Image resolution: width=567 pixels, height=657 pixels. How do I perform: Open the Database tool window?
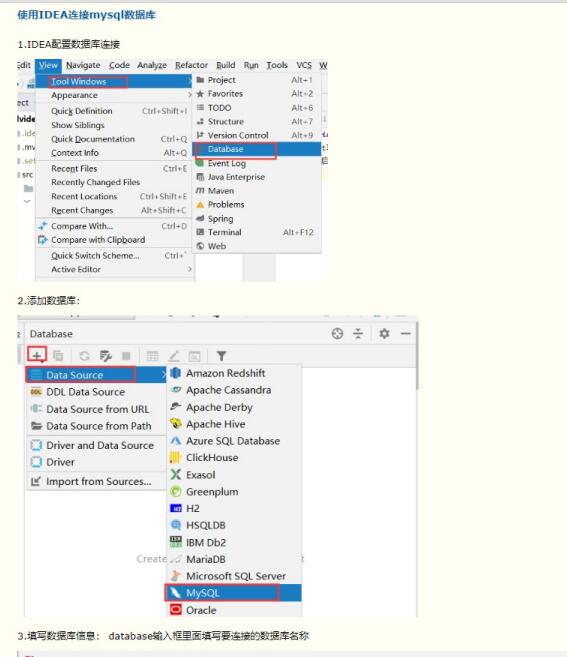pyautogui.click(x=257, y=149)
